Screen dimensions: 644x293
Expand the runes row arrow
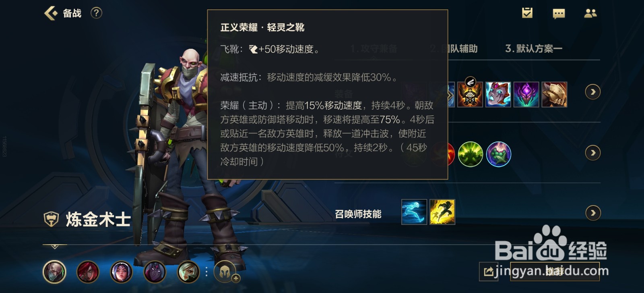click(x=593, y=153)
